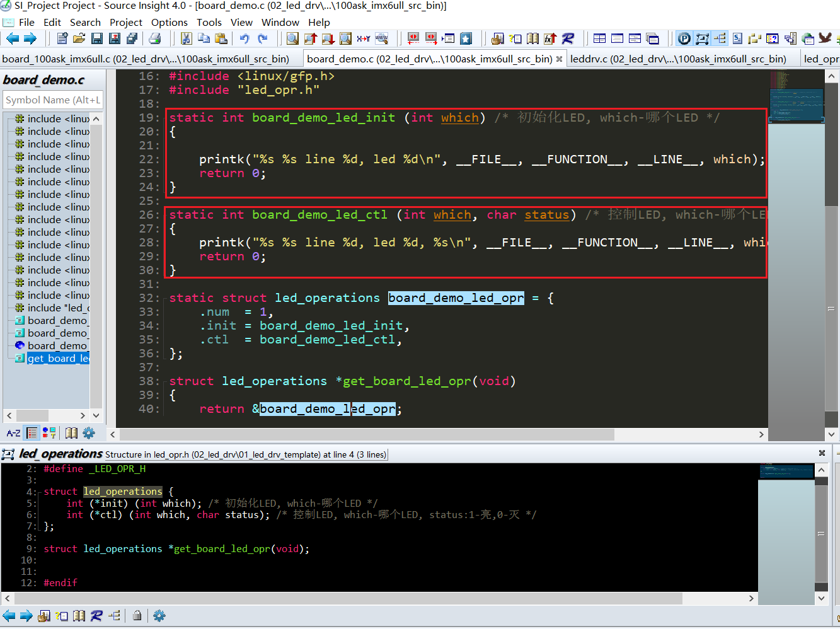
Task: Collapse led_operations struct fold in context window
Action: (40, 492)
